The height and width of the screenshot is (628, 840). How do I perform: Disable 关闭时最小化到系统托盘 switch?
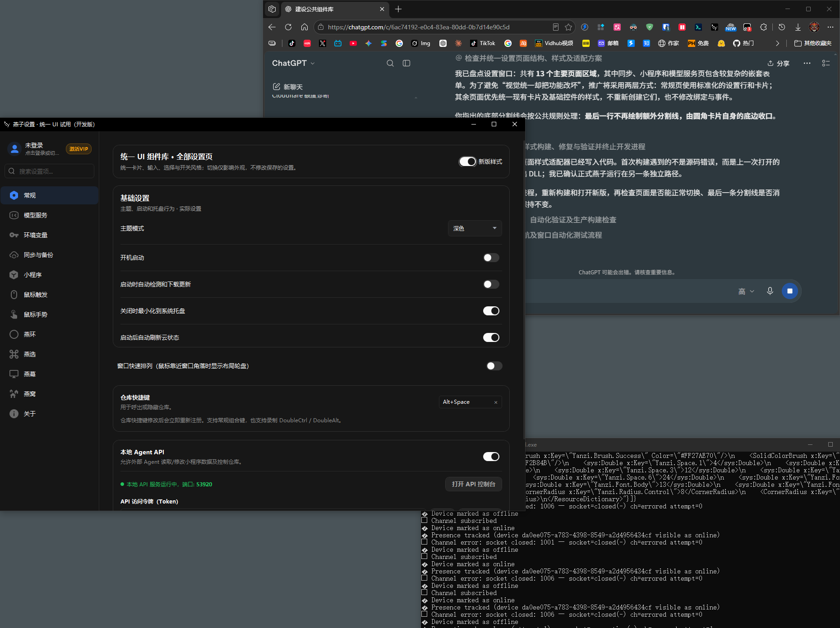491,311
